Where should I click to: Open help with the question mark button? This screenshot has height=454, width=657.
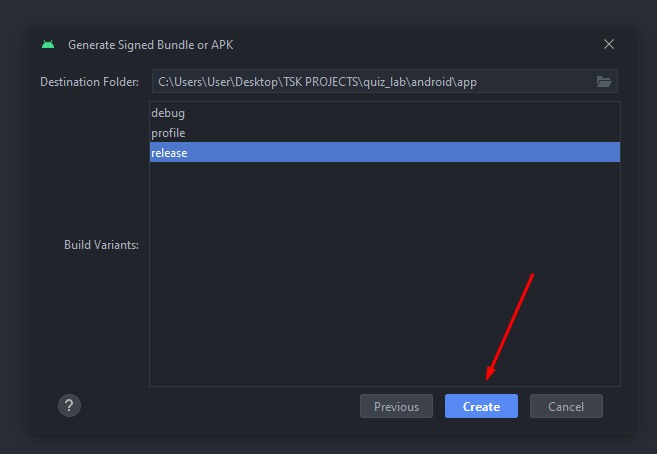[69, 405]
